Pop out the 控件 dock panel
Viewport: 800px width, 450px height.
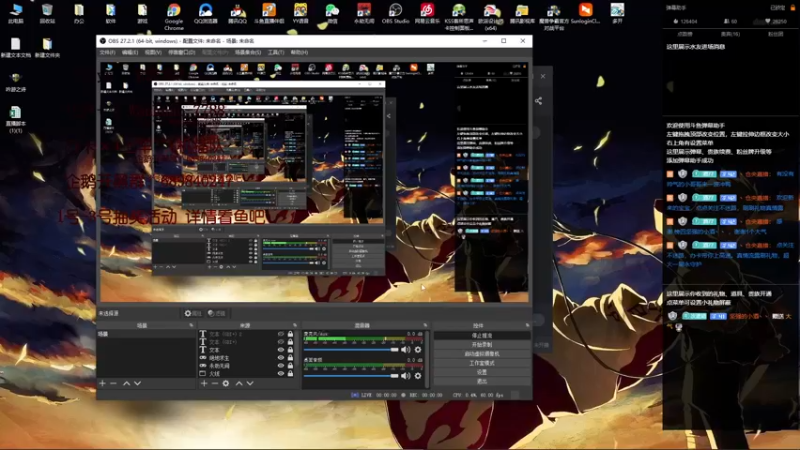[x=527, y=326]
